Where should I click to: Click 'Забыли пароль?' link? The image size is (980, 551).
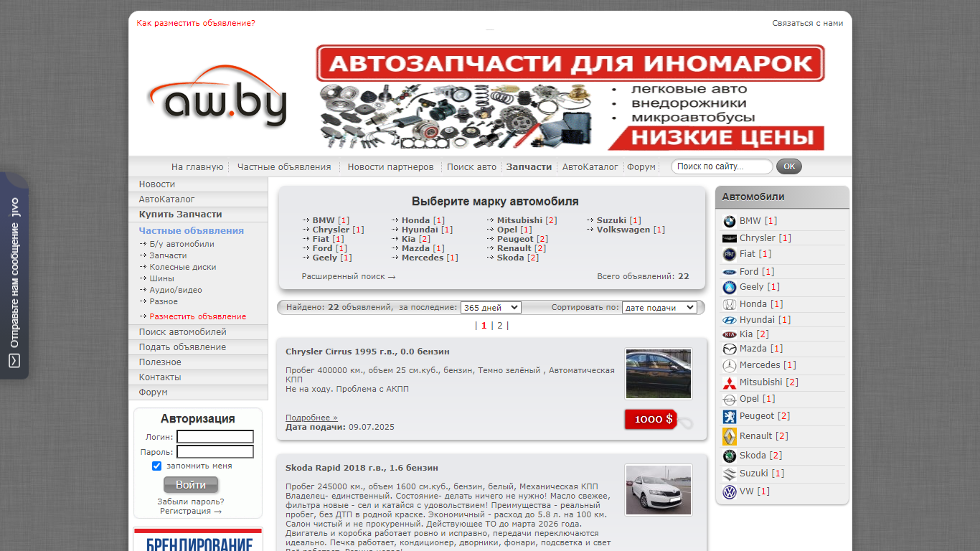191,501
